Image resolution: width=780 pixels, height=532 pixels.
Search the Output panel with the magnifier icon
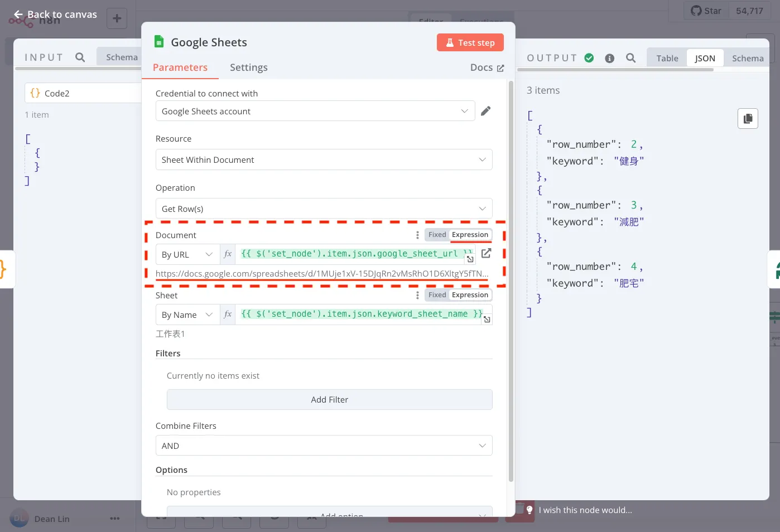tap(631, 58)
